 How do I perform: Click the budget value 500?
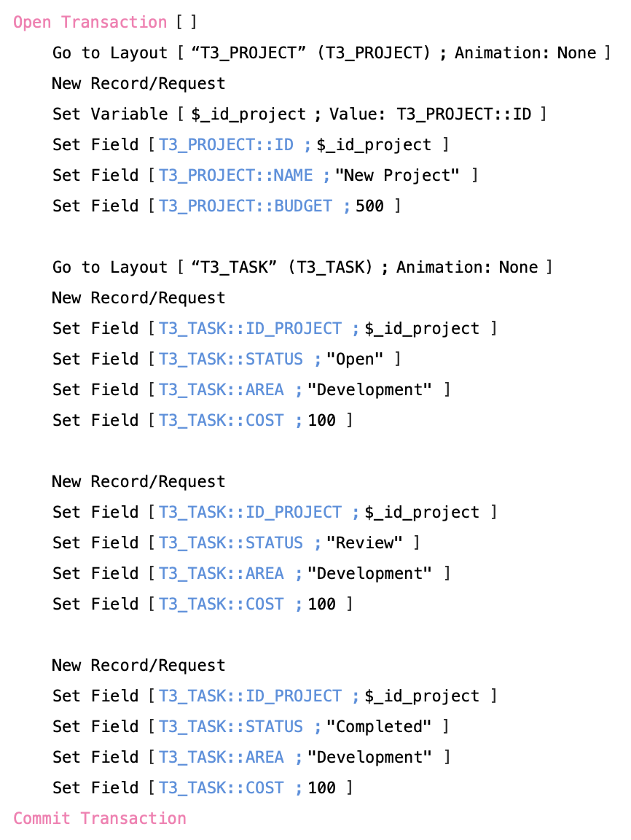369,206
